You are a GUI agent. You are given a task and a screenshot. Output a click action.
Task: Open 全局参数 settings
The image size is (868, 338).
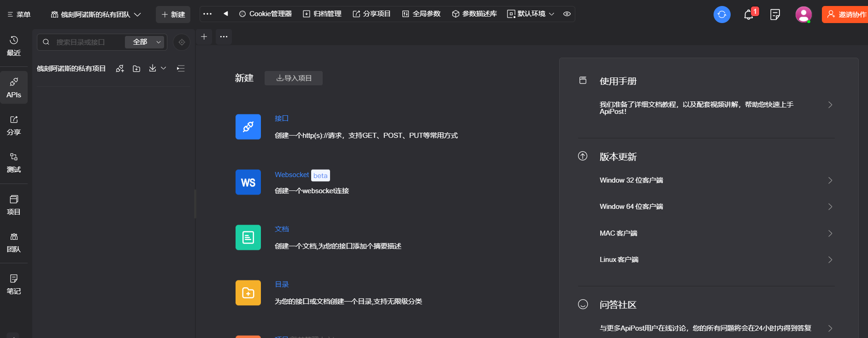421,14
